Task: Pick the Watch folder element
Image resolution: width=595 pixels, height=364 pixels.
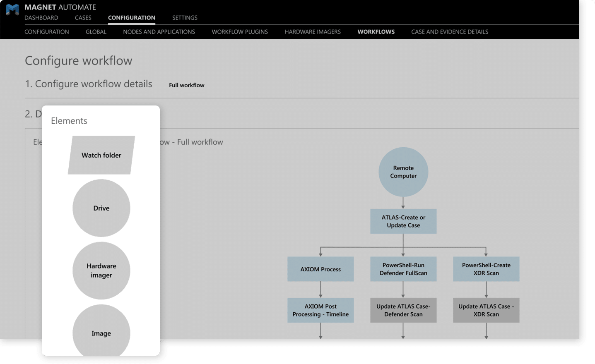Action: (x=101, y=155)
